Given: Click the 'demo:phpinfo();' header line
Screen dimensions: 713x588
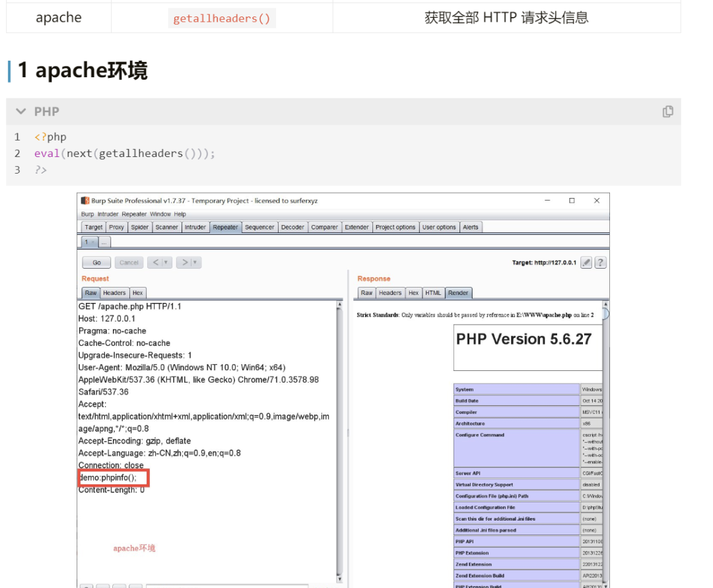Looking at the screenshot, I should [108, 478].
